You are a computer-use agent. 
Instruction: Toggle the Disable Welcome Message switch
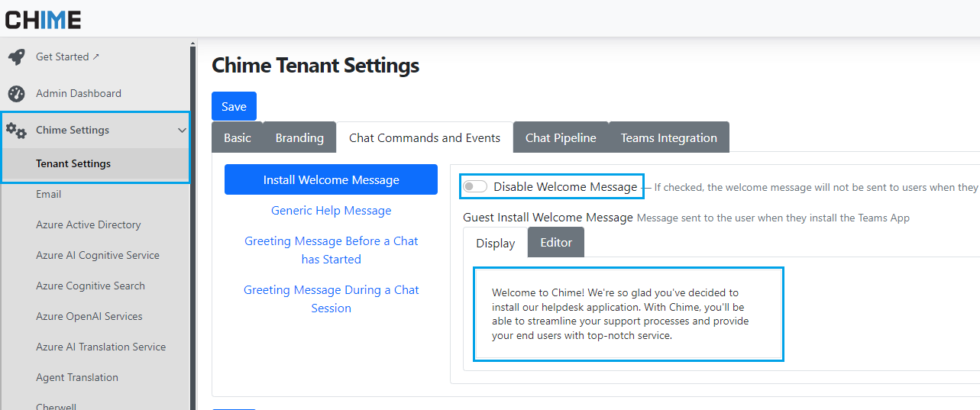(475, 187)
